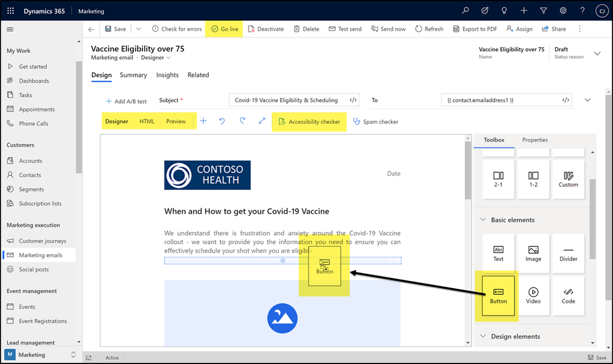Image resolution: width=613 pixels, height=364 pixels.
Task: Select the Divider element tile
Action: [x=568, y=254]
